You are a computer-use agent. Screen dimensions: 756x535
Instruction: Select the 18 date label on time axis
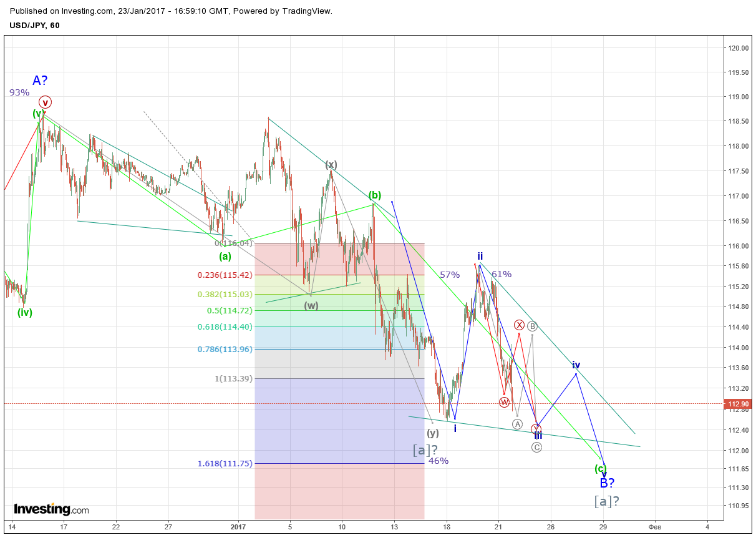(446, 527)
